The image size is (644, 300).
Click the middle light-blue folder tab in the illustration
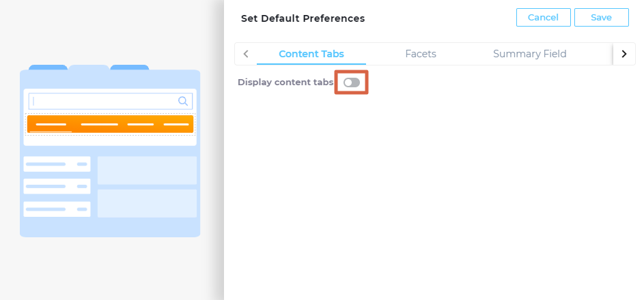pos(89,67)
